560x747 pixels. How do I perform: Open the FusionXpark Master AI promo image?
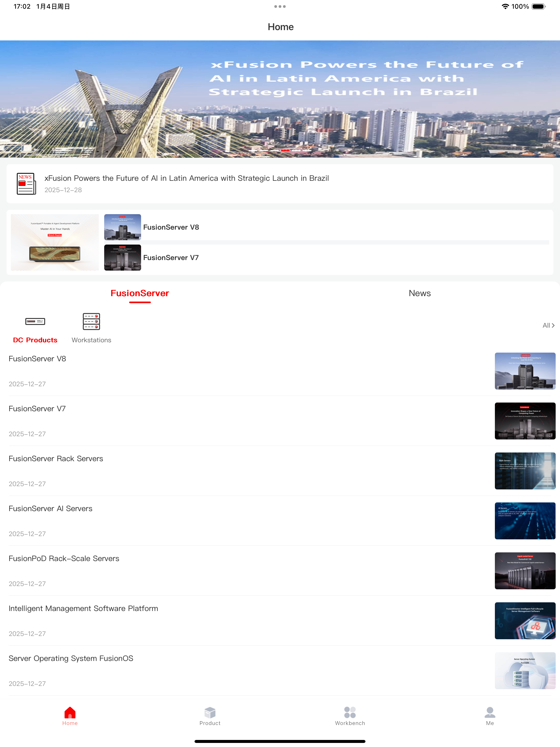point(55,242)
